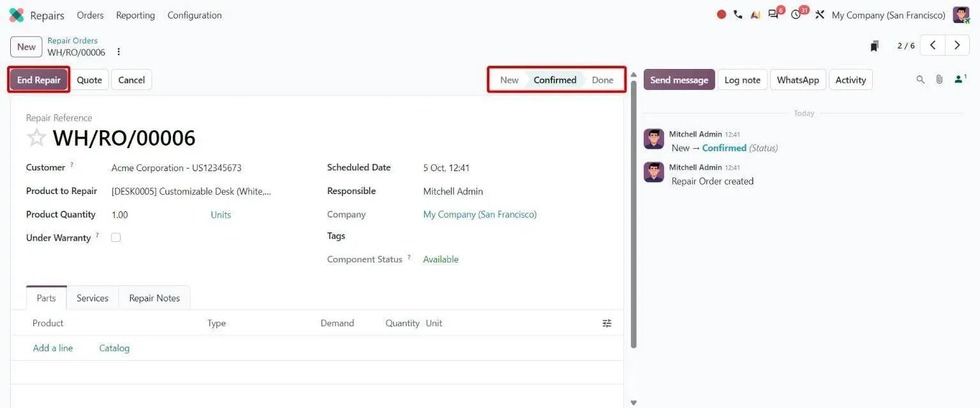
Task: Show followers of this repair order
Action: pos(960,79)
